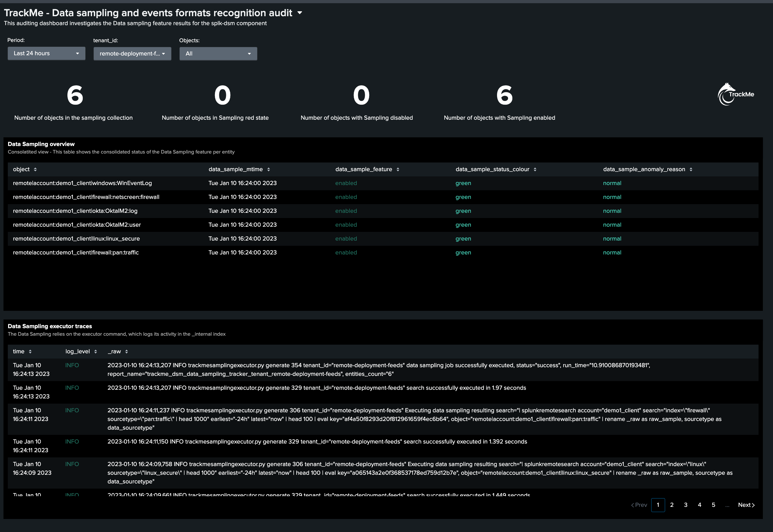
Task: Sort by data_sample_mtime column icon
Action: click(268, 169)
